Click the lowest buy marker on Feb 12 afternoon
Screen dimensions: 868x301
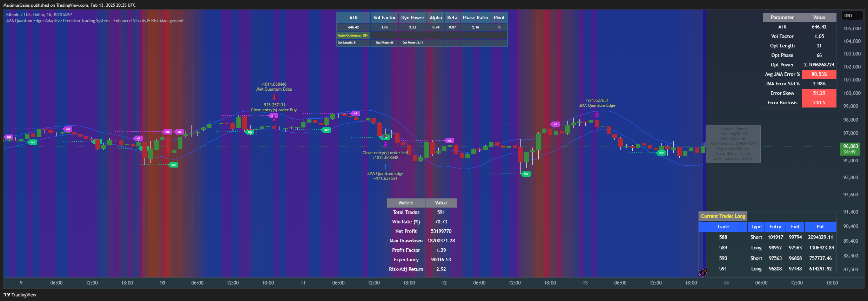[526, 174]
